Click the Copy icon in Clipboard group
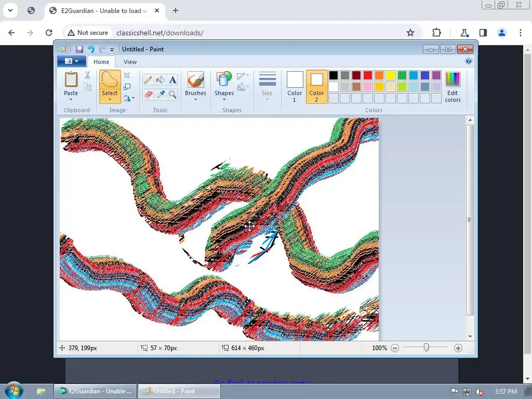This screenshot has height=399, width=532. 87,87
